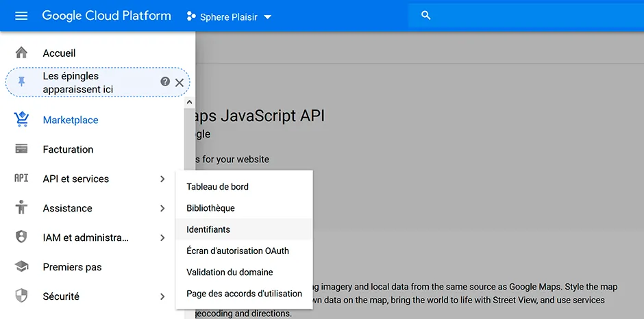
Task: Click the Sécurité shield icon
Action: click(x=21, y=296)
